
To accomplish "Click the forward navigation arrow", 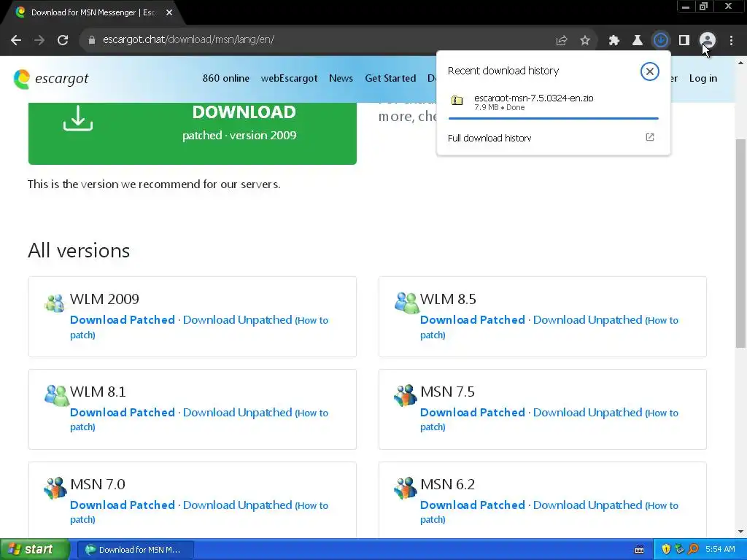I will point(39,40).
